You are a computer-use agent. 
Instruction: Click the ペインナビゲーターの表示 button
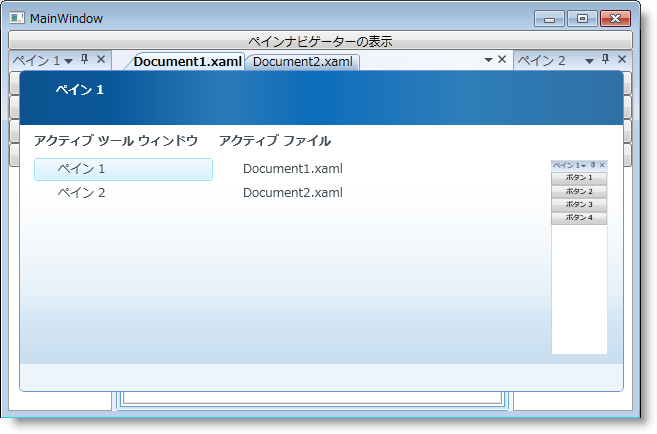(320, 41)
